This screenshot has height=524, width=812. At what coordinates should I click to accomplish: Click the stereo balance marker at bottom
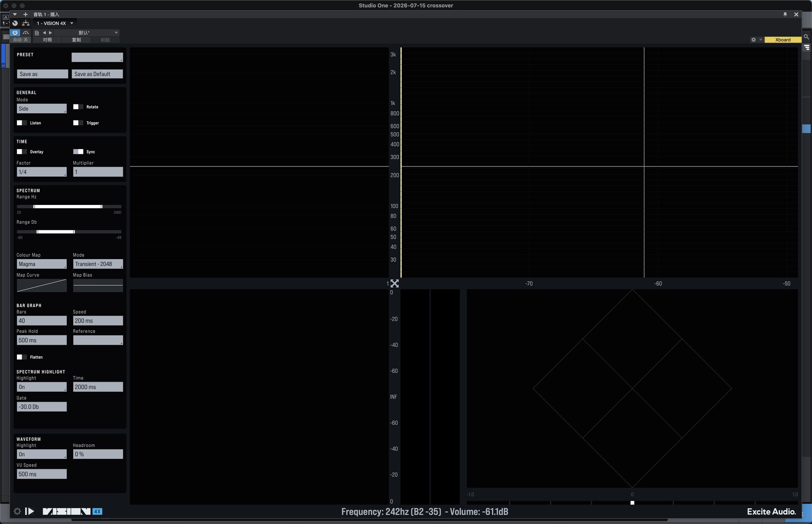pos(632,503)
